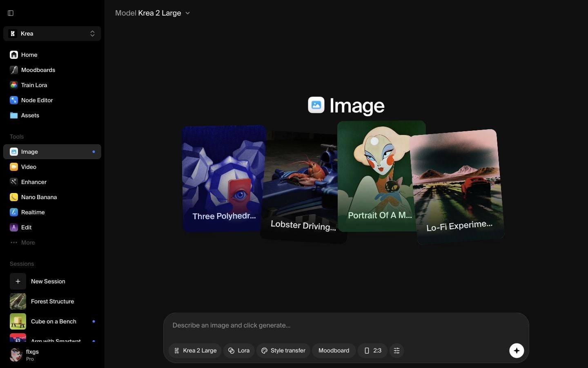This screenshot has height=368, width=588.
Task: Open the Style transfer option
Action: 283,350
